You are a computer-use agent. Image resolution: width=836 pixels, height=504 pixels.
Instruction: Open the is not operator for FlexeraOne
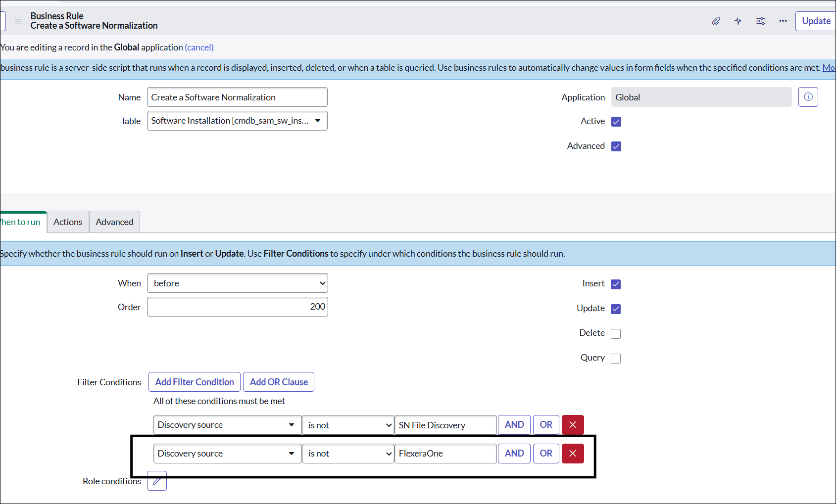[348, 454]
